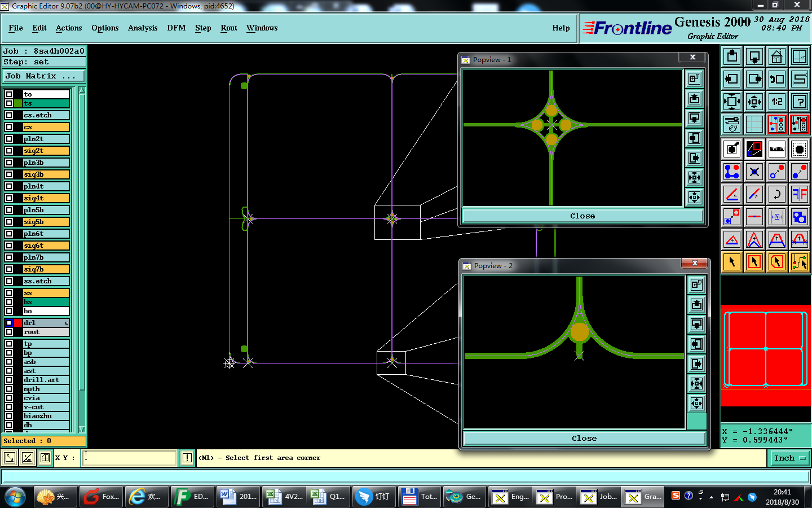Toggle display box for layer v-cut
The image size is (812, 508).
coord(9,407)
